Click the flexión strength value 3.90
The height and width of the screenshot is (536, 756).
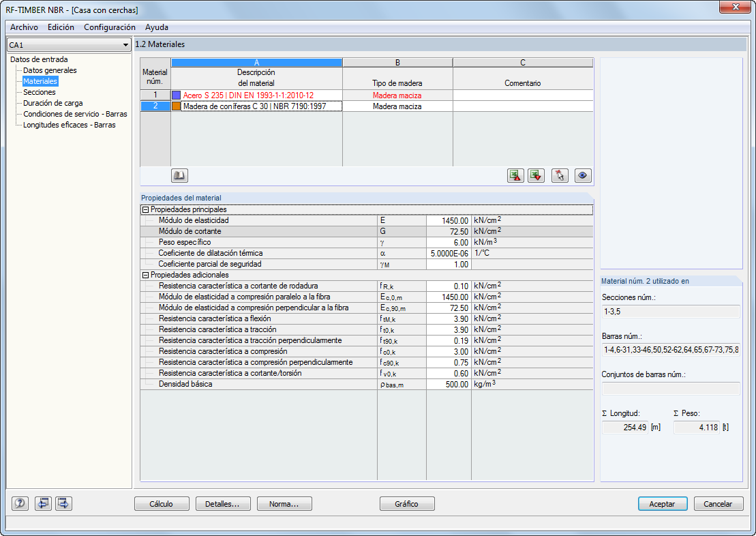click(449, 319)
